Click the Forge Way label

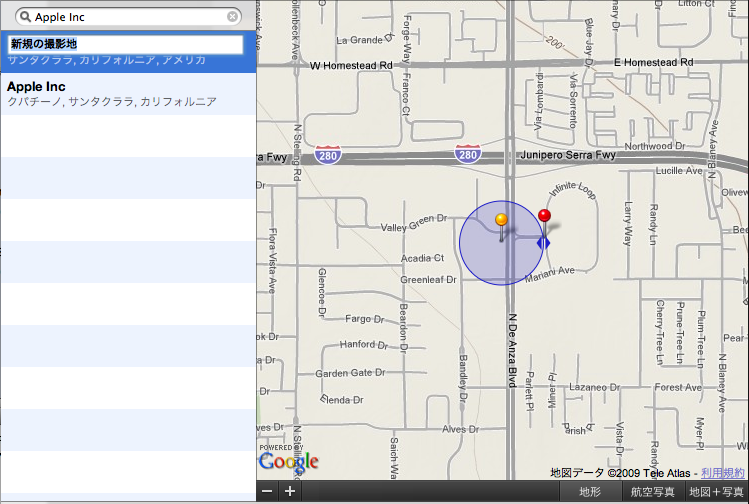pos(407,39)
